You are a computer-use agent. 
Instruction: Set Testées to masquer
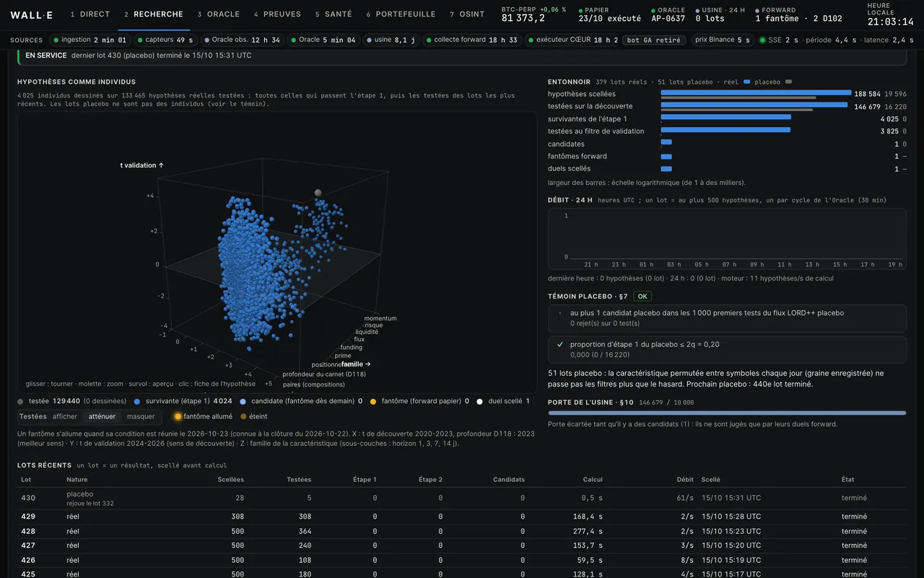141,417
